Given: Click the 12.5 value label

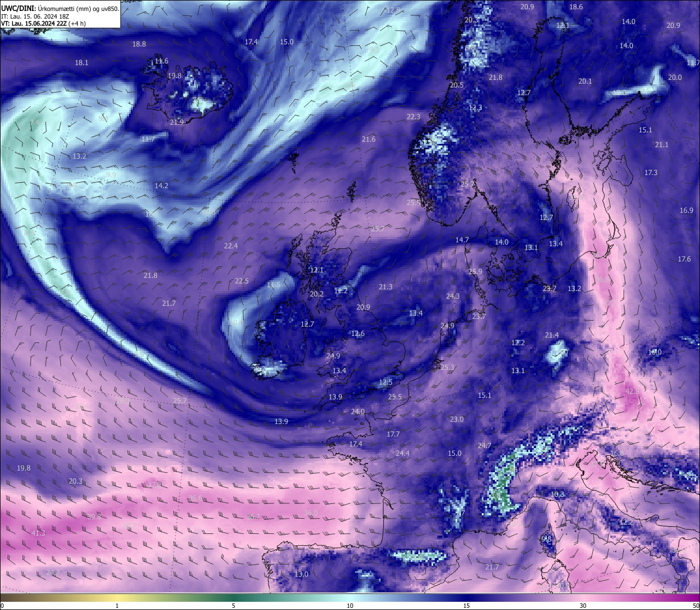Looking at the screenshot, I should tap(386, 382).
